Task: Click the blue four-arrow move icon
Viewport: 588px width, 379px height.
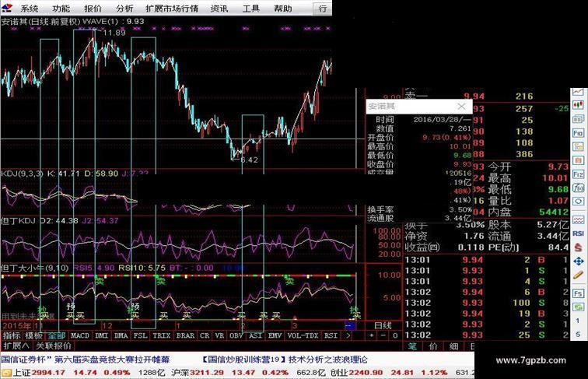Action: [578, 261]
